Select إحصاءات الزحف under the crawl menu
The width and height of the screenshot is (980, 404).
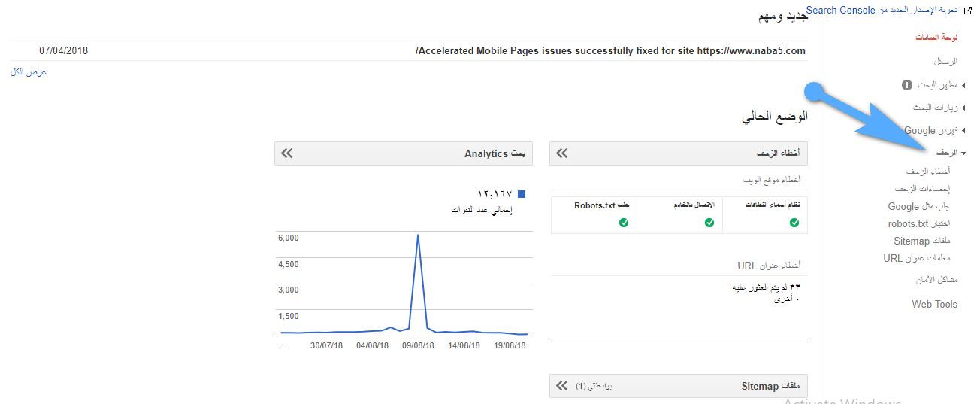click(925, 188)
